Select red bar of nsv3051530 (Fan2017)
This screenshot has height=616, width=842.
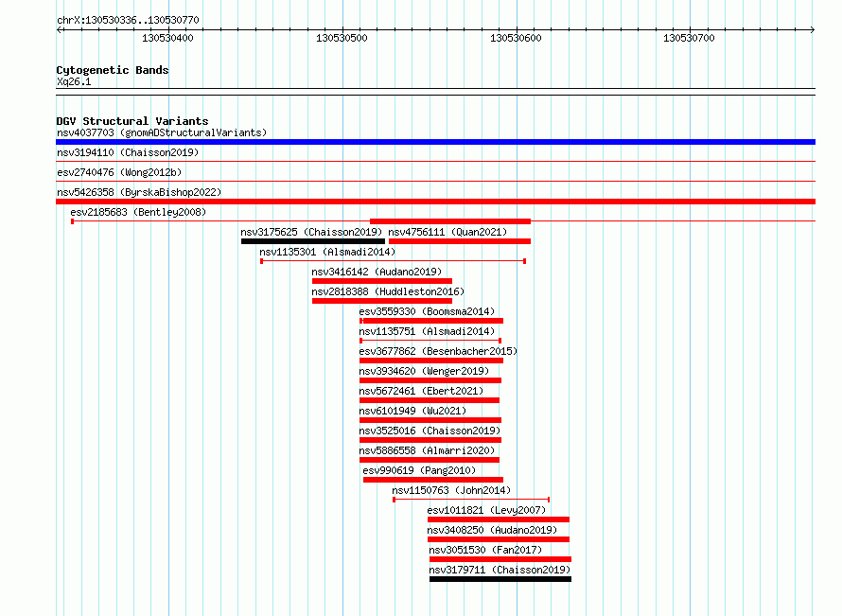pos(500,559)
